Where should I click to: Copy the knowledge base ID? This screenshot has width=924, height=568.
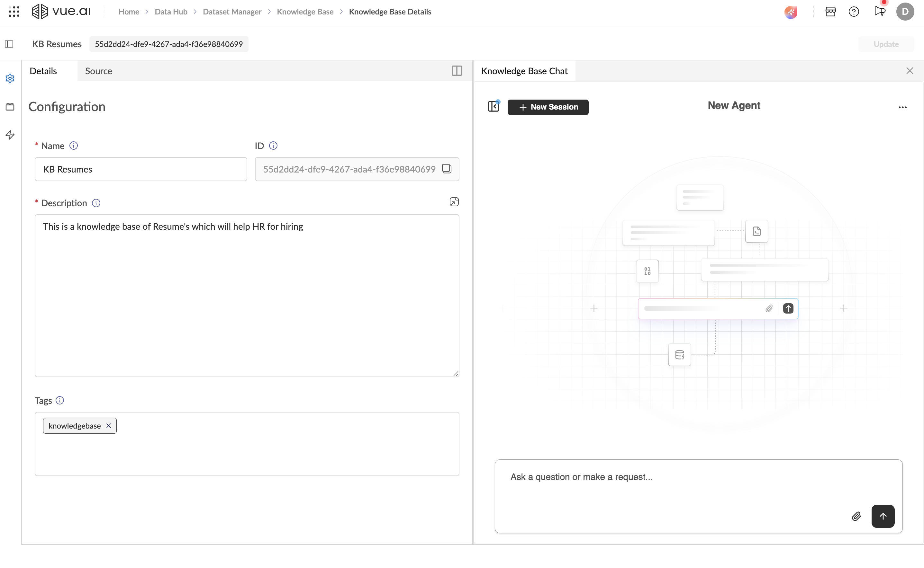click(x=446, y=169)
